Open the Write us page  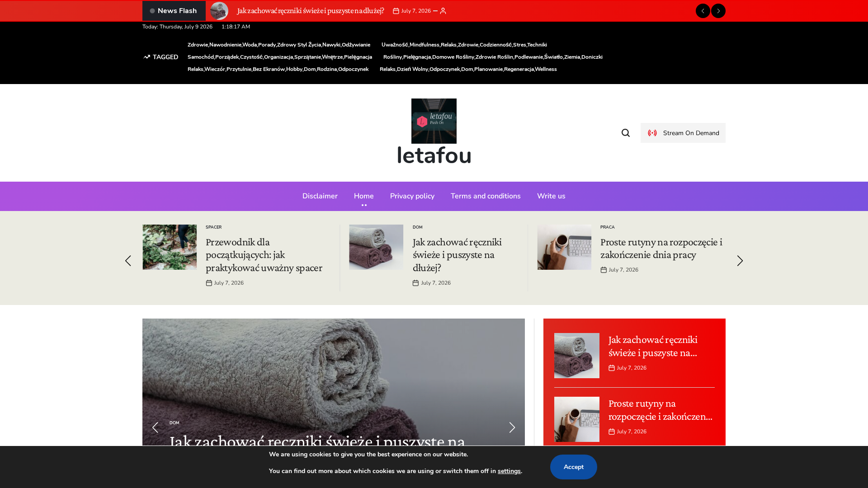click(551, 196)
